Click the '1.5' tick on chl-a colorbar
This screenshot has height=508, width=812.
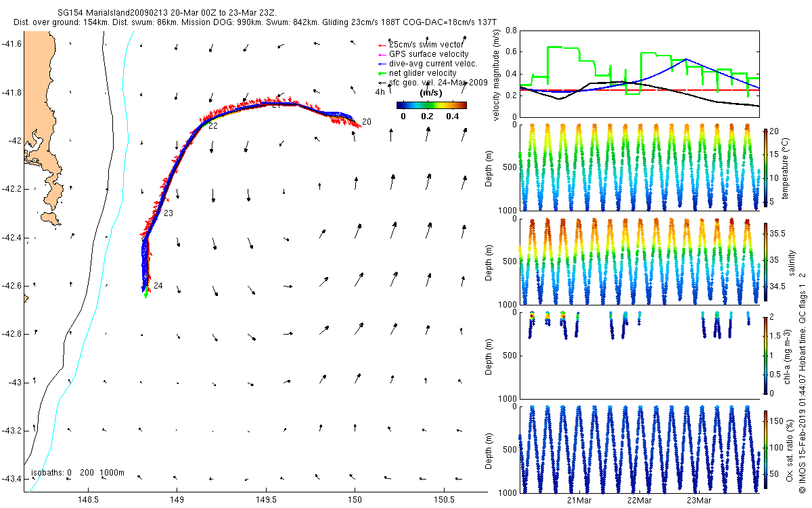775,336
